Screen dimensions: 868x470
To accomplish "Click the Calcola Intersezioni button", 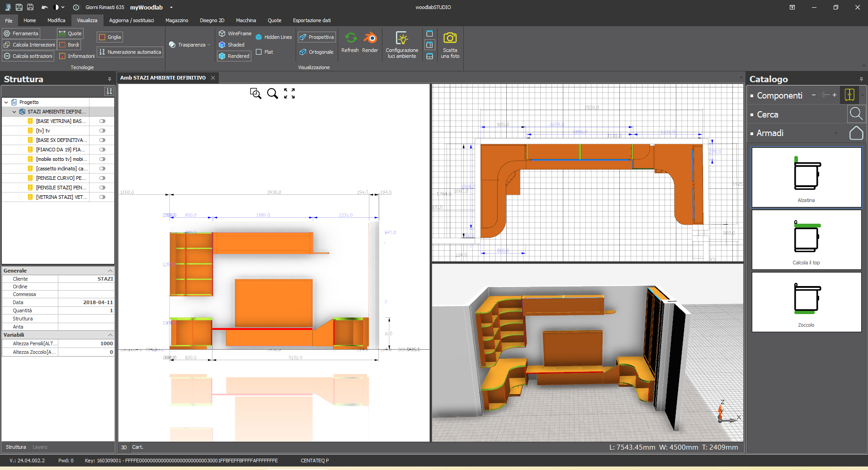I will point(29,45).
